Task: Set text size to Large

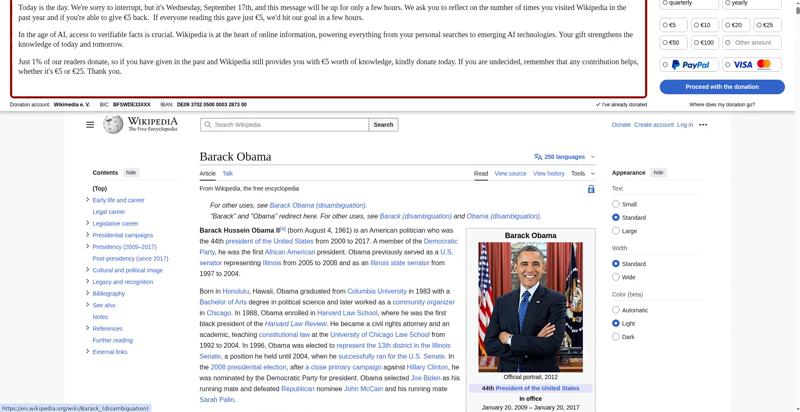Action: point(616,230)
